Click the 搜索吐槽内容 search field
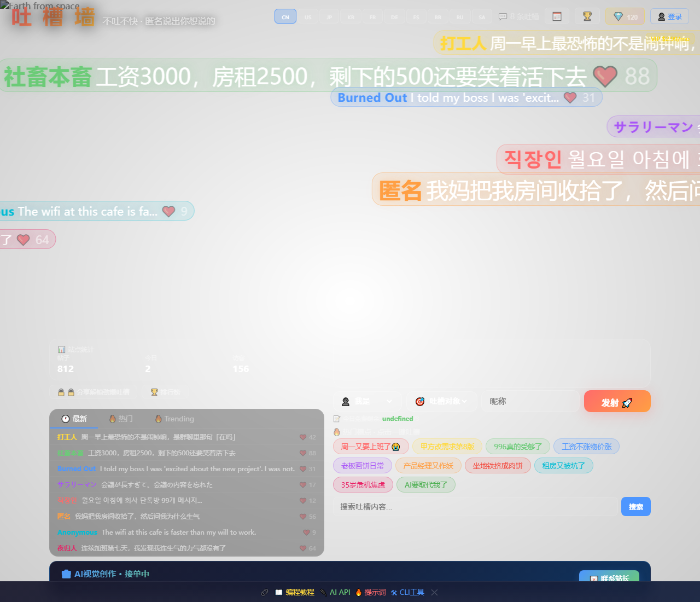 coord(476,507)
